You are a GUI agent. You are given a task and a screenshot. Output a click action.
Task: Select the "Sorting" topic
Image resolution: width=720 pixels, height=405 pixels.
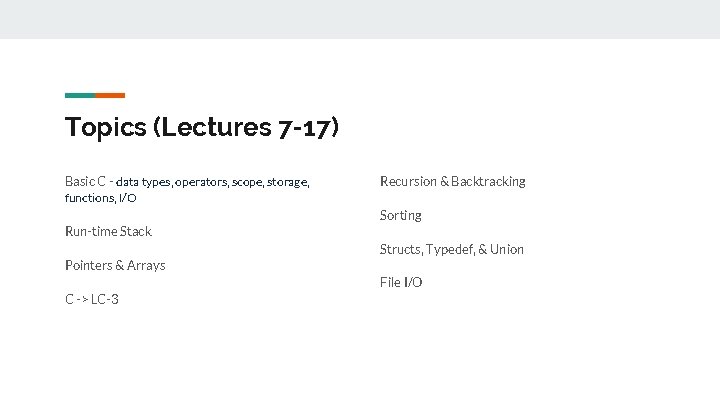400,215
